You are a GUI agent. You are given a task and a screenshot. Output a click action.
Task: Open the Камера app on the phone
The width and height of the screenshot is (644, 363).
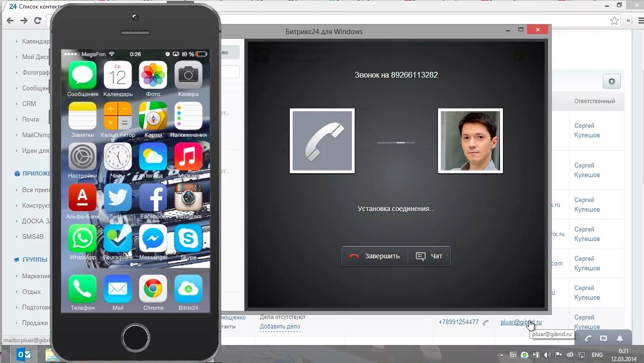click(x=188, y=75)
